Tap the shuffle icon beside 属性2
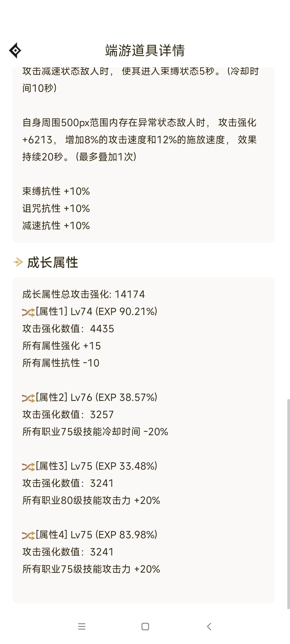290x644 pixels. (28, 398)
